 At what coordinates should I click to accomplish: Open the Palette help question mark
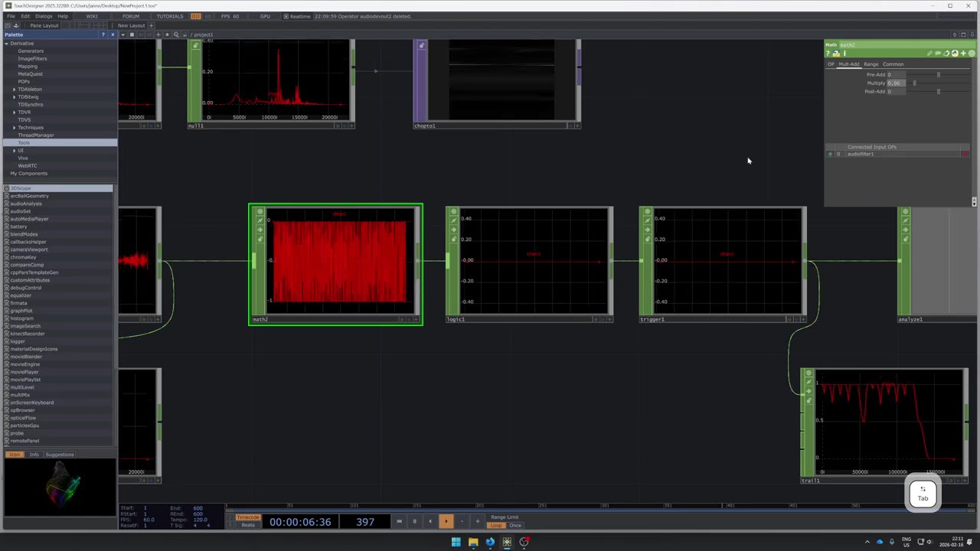click(x=103, y=34)
